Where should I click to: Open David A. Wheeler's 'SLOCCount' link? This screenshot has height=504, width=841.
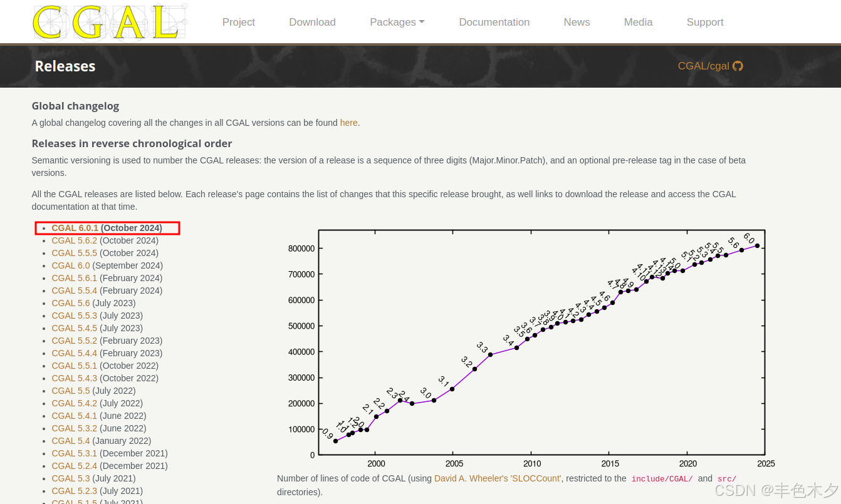tap(498, 478)
